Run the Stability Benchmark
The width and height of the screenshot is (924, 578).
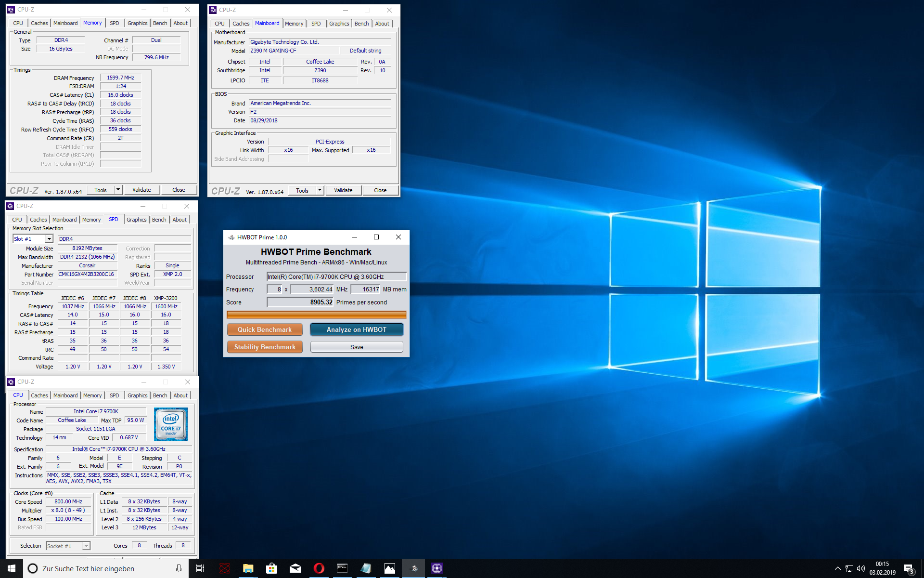pos(265,347)
